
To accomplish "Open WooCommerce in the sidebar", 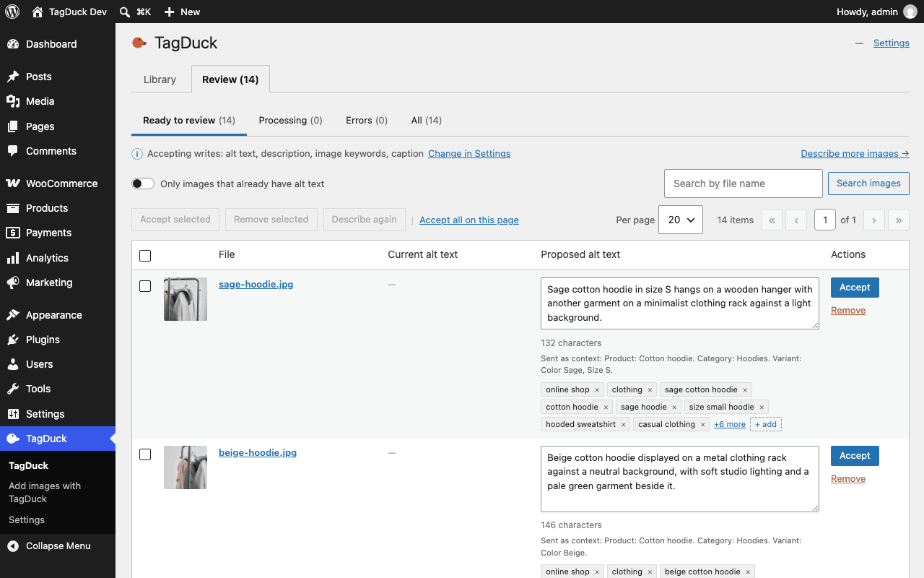I will point(58,184).
